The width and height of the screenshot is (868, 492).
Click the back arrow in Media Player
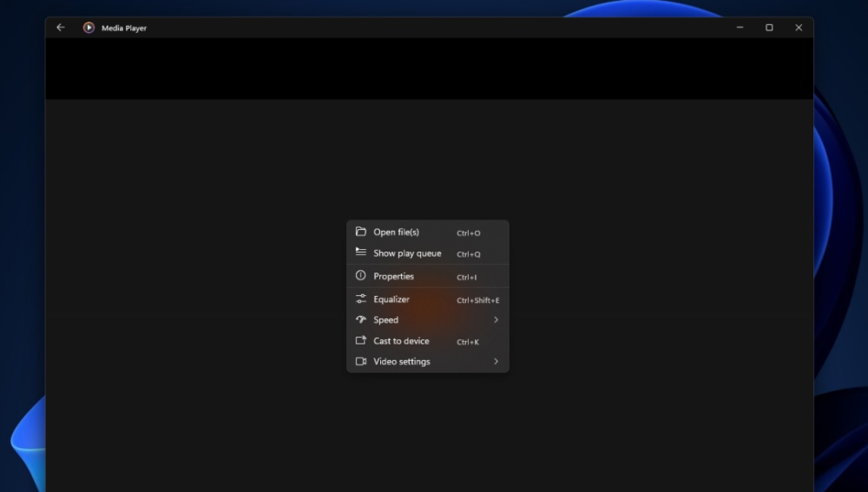click(x=61, y=28)
